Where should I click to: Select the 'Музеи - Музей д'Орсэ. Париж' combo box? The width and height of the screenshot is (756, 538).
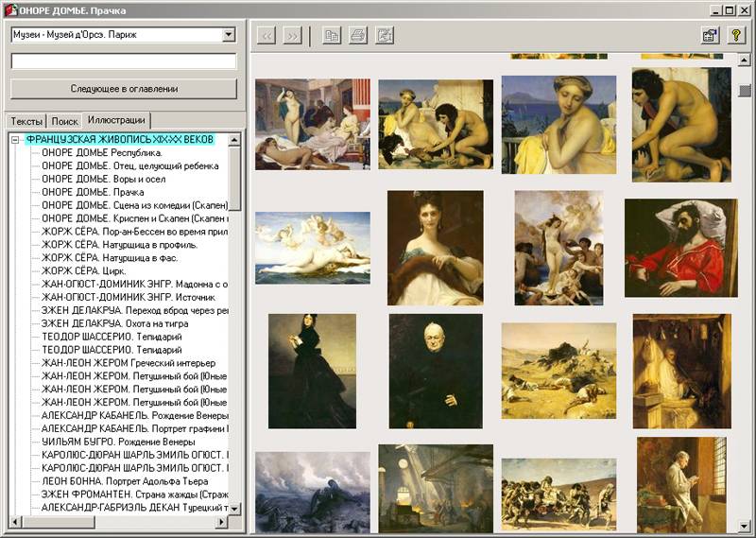[x=124, y=34]
